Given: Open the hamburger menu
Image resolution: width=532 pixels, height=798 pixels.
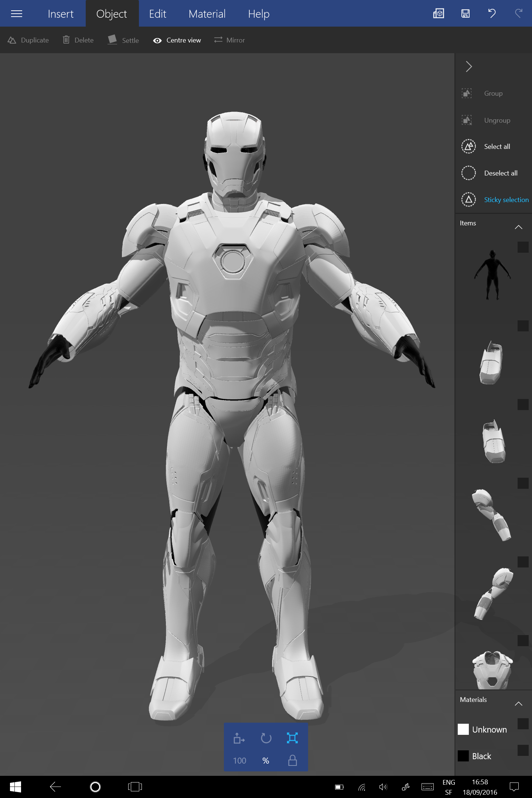Looking at the screenshot, I should pyautogui.click(x=17, y=14).
